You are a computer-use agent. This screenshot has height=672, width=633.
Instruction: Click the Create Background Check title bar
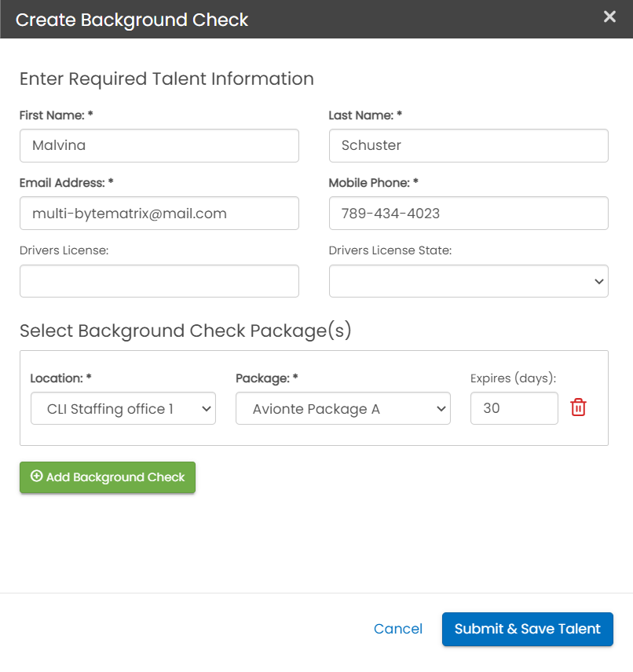tap(132, 20)
